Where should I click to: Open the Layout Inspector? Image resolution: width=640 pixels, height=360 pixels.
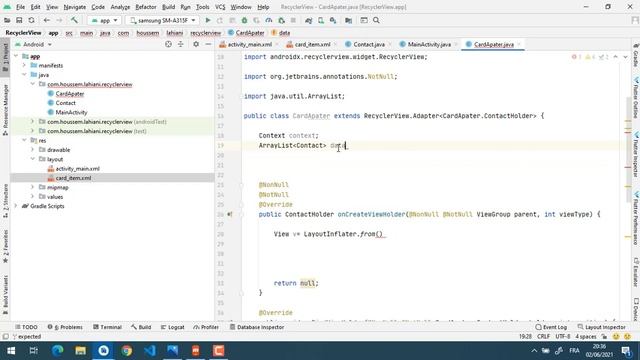[602, 327]
